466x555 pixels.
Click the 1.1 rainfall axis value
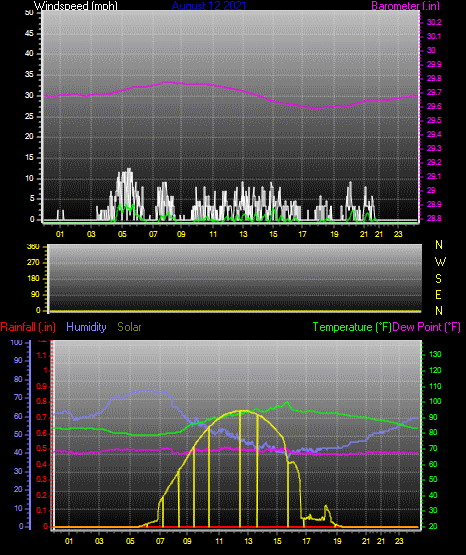pyautogui.click(x=42, y=355)
